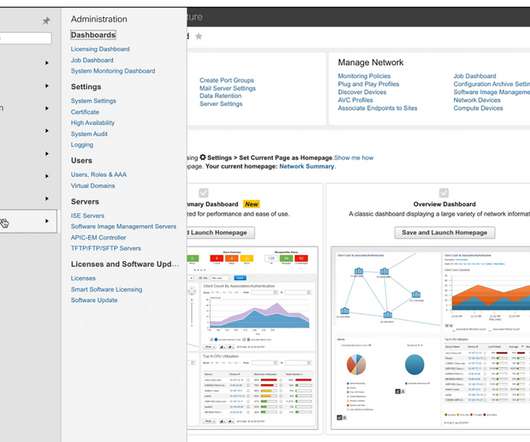
Task: Open TFTP/FTP/SFTP Servers link
Action: 106,248
